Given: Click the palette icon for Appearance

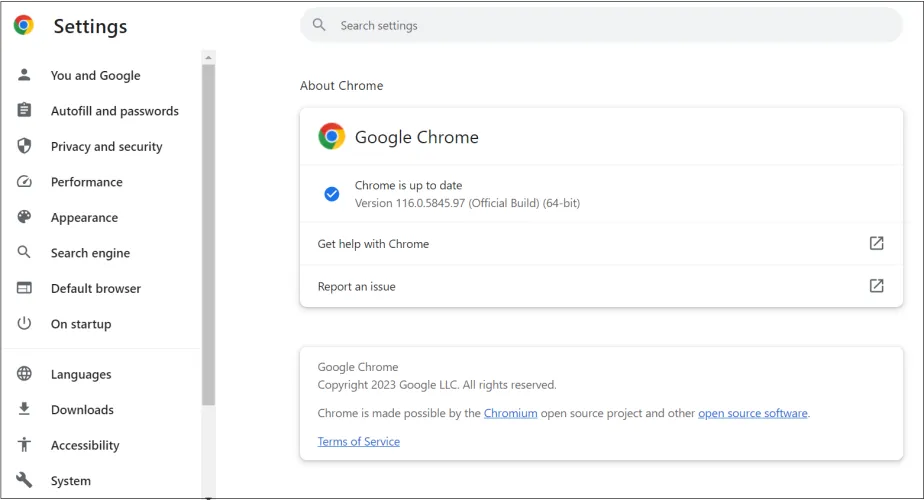Looking at the screenshot, I should coord(25,217).
